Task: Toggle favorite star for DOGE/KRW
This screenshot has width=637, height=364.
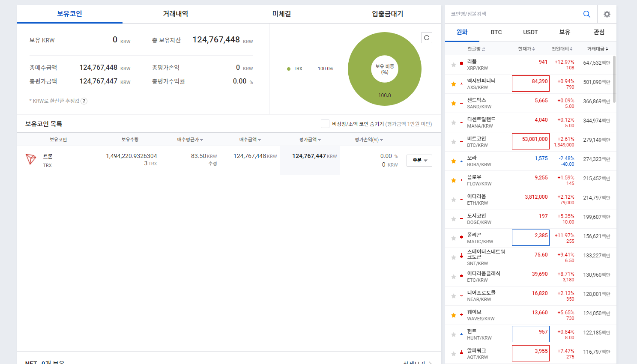Action: (454, 219)
